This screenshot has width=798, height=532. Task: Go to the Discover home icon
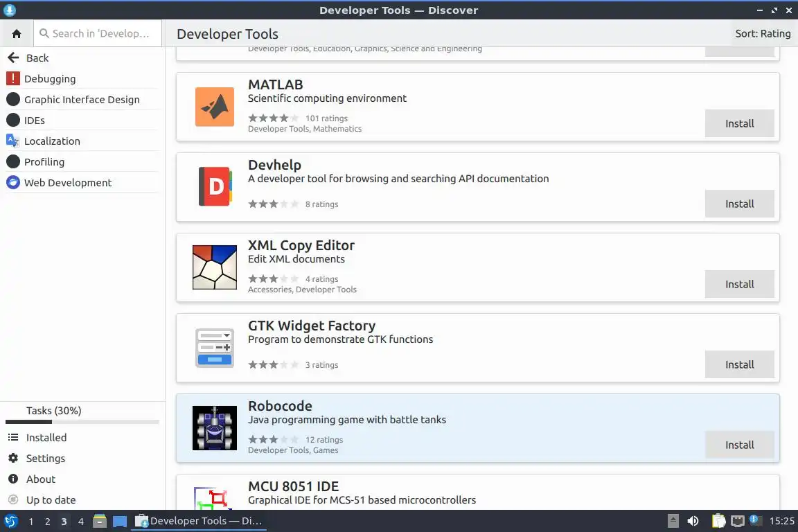(x=17, y=34)
